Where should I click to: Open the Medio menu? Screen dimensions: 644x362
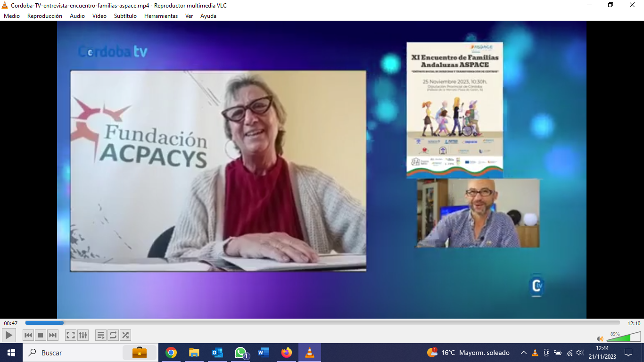click(12, 16)
